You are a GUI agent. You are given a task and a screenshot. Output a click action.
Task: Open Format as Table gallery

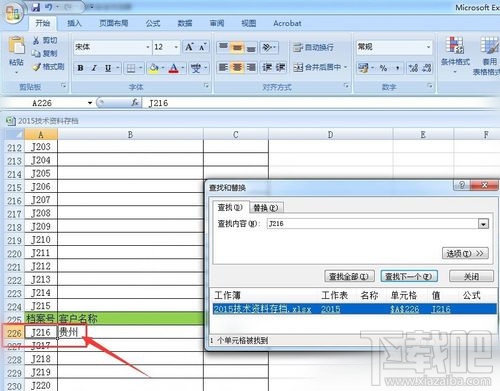(x=488, y=55)
